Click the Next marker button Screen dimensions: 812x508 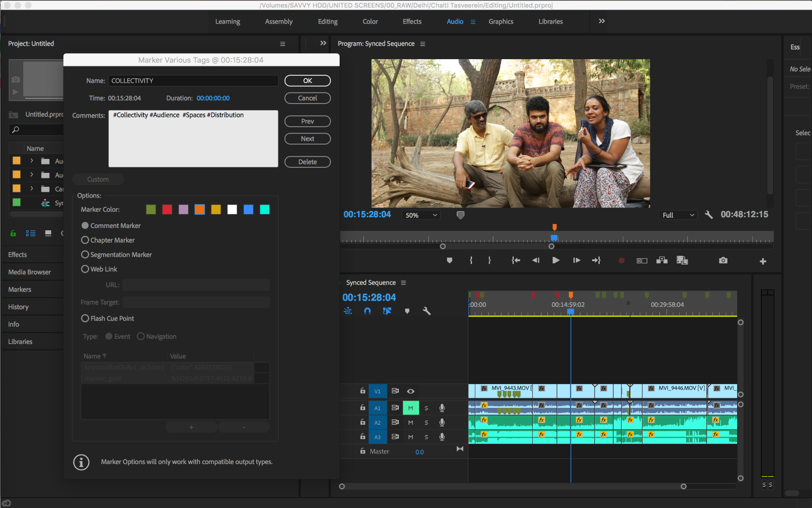pyautogui.click(x=307, y=139)
